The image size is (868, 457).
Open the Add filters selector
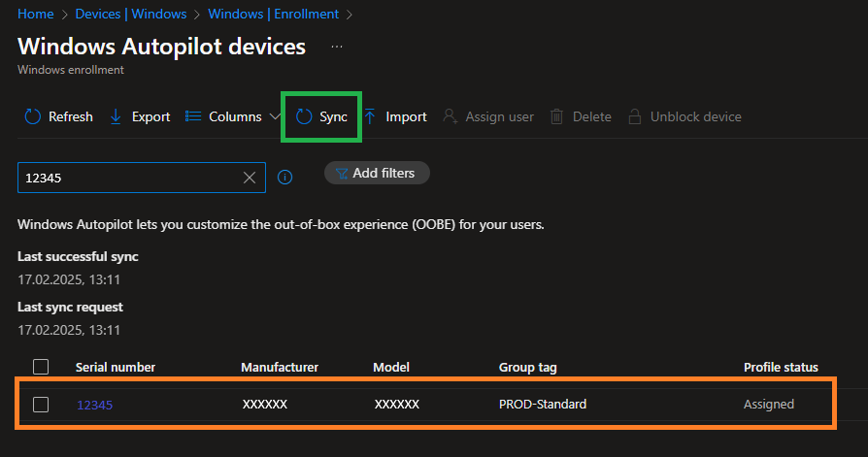click(x=377, y=173)
